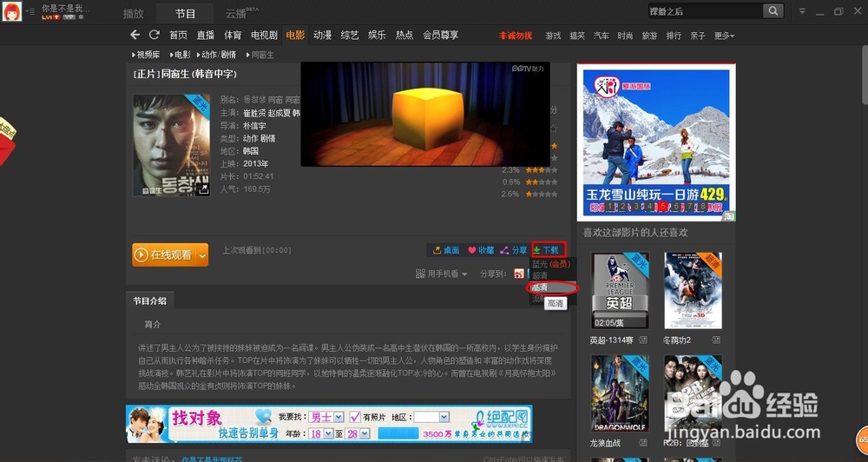Click the search box containing 裸婚之后
Image resolution: width=868 pixels, height=462 pixels.
click(705, 11)
